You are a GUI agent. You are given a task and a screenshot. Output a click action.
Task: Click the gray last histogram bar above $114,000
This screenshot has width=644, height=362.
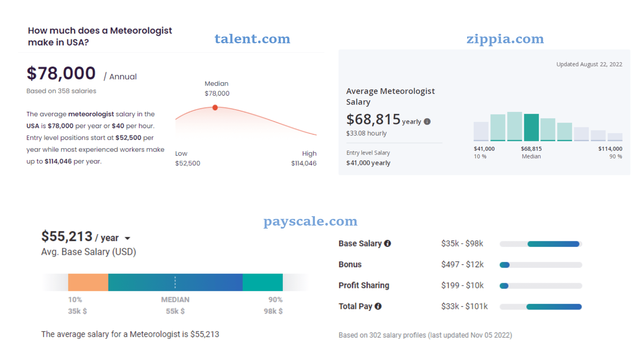click(x=615, y=137)
